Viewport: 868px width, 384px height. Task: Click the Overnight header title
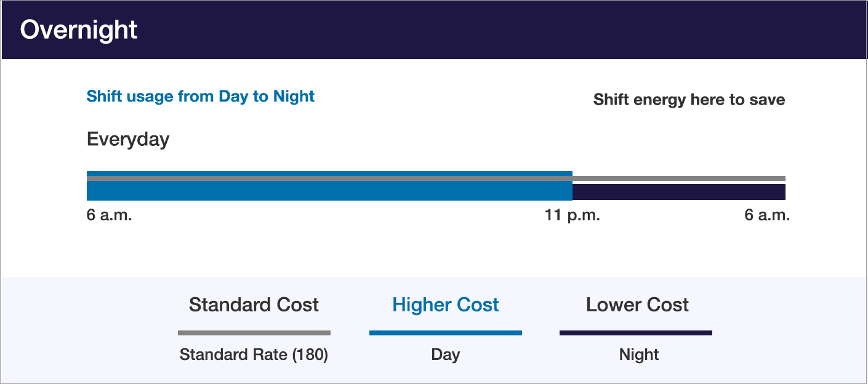[x=79, y=30]
